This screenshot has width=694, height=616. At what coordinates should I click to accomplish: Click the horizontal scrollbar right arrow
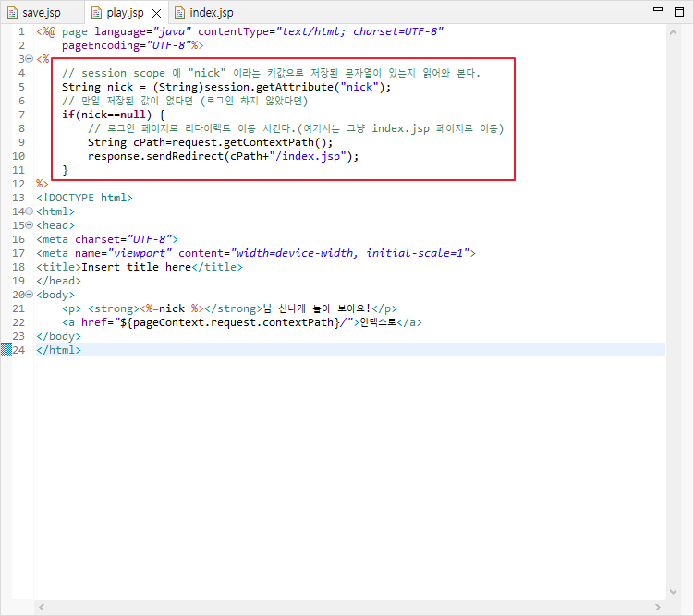click(658, 607)
